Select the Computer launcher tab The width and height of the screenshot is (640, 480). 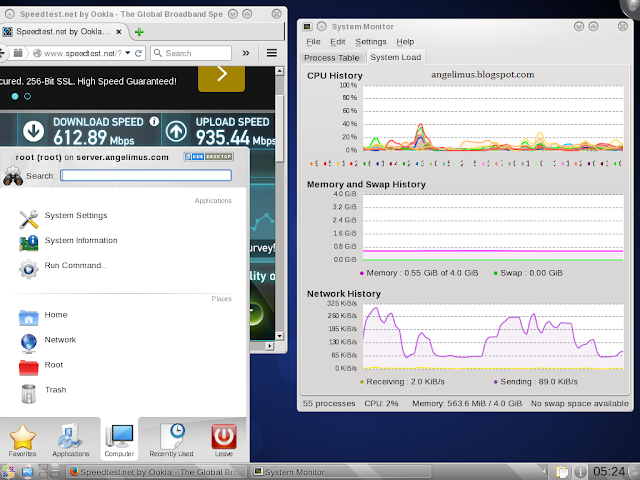click(x=119, y=440)
